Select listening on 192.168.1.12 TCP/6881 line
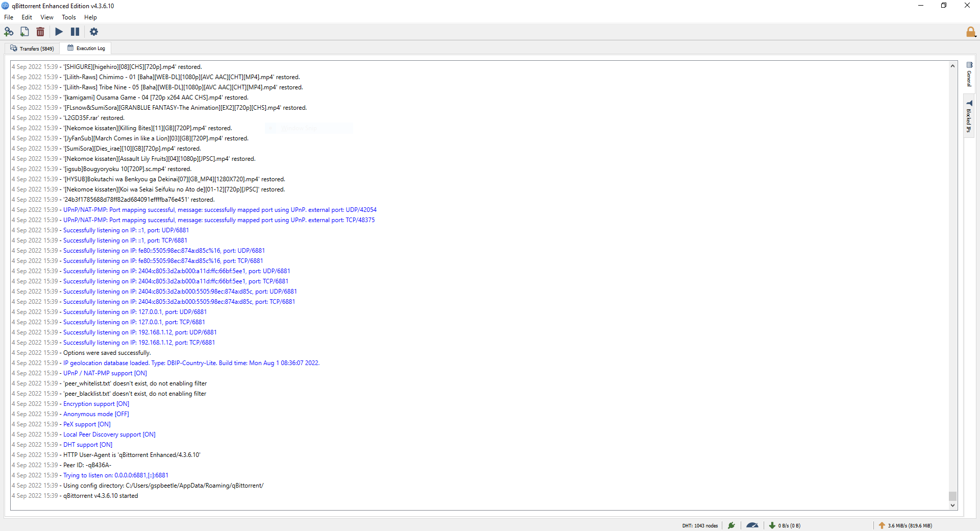Image resolution: width=980 pixels, height=531 pixels. pyautogui.click(x=113, y=343)
